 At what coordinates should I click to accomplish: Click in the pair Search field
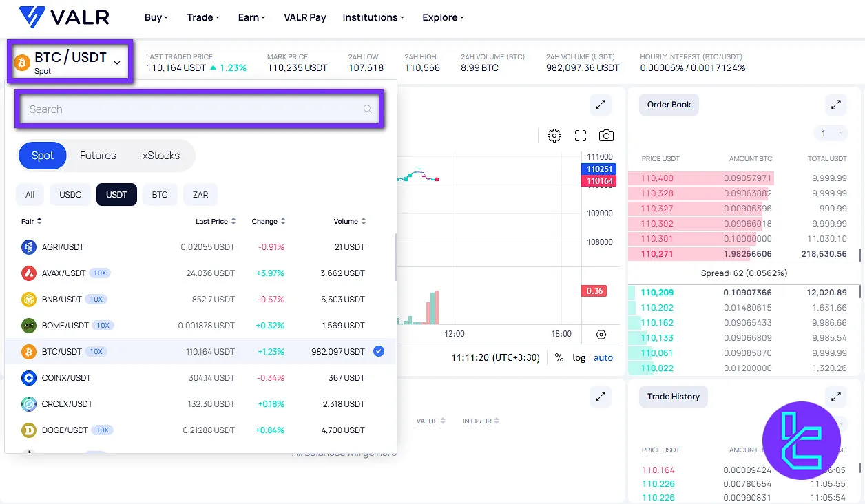tap(200, 109)
